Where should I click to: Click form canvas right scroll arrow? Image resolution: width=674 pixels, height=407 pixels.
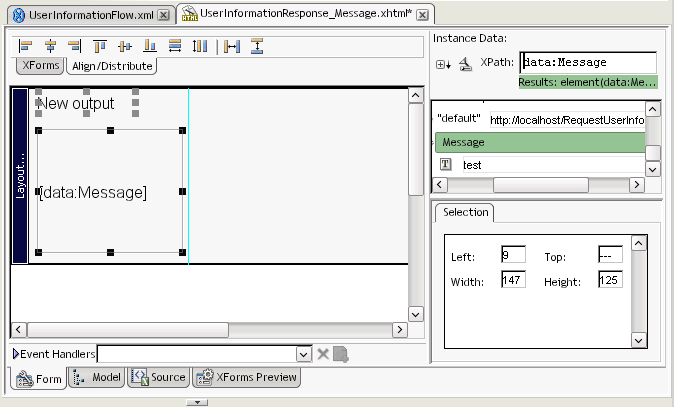400,330
